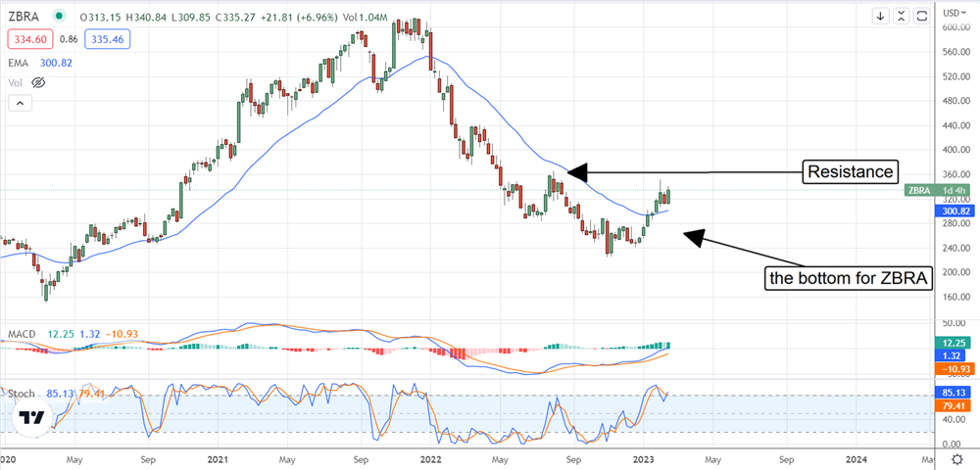This screenshot has height=470, width=980.
Task: Click the 0.86 spread value
Action: coord(69,40)
